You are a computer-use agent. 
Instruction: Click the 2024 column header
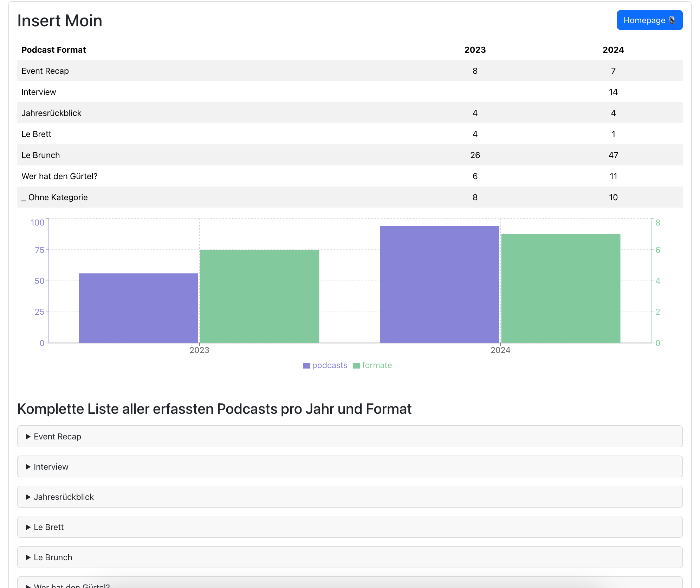tap(613, 50)
